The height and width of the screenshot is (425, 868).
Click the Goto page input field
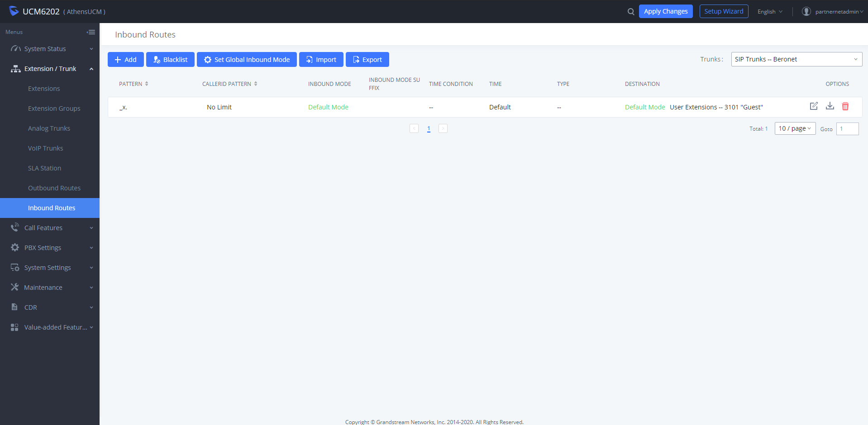[x=847, y=129]
